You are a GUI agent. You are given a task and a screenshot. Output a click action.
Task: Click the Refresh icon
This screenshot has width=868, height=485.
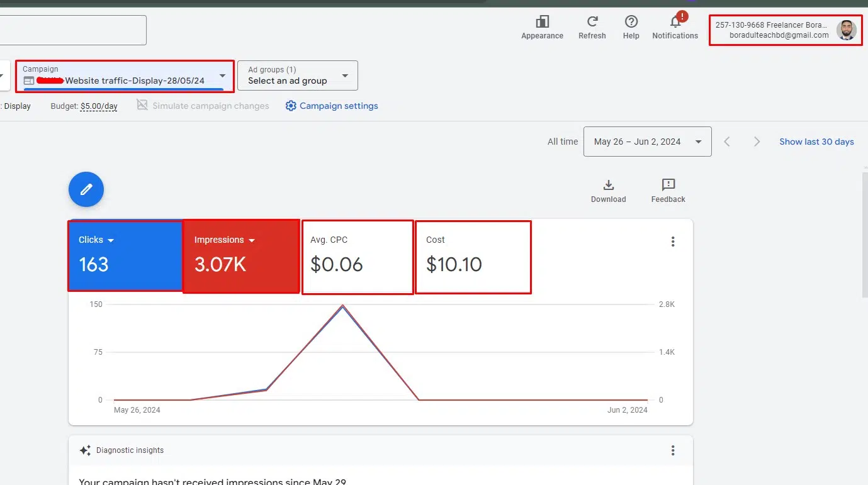[592, 23]
